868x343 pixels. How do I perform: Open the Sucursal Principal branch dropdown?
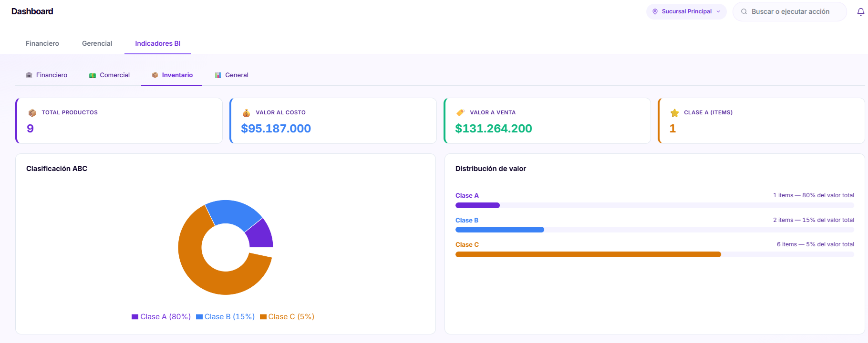[x=686, y=11]
